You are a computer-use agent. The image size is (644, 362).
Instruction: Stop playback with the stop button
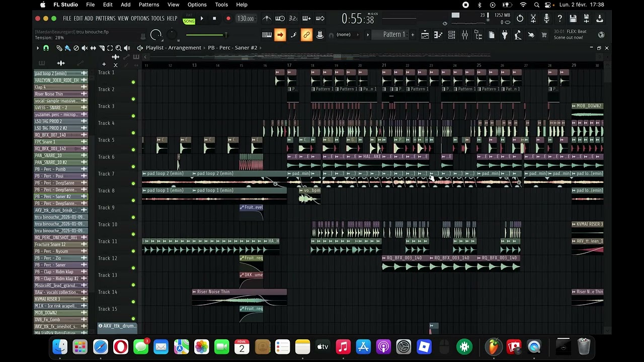tap(214, 19)
